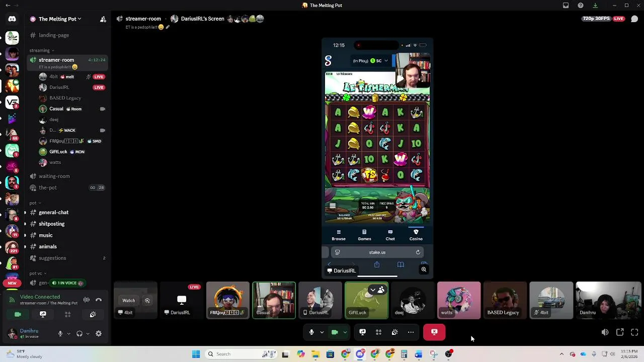Share screen from the call control bar
The height and width of the screenshot is (362, 644).
click(x=362, y=332)
